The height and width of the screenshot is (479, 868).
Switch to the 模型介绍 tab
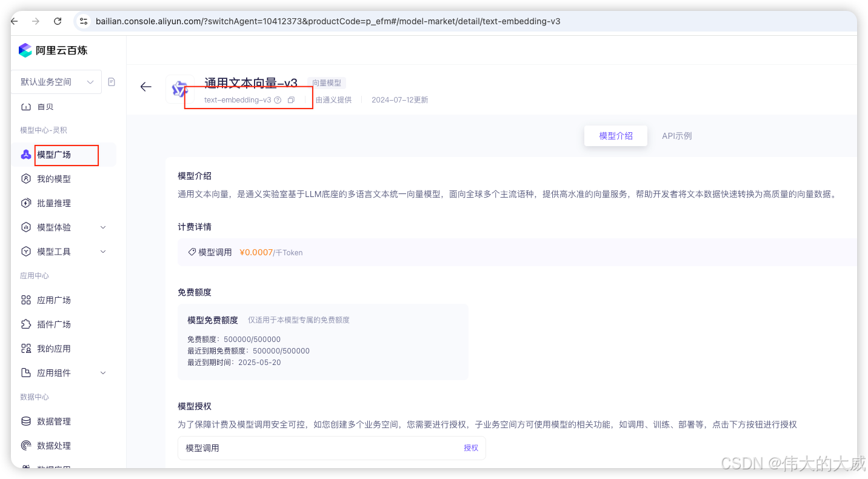tap(616, 136)
